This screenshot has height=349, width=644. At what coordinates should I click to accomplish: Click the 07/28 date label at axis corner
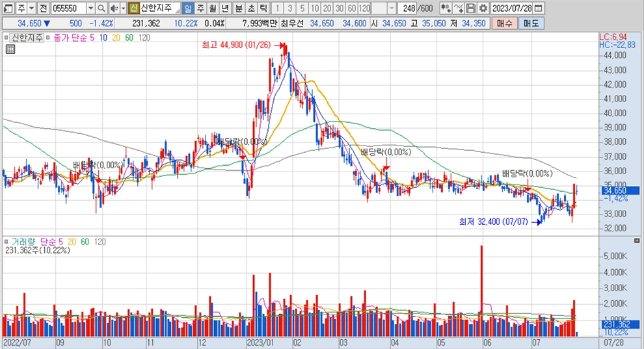pos(613,343)
